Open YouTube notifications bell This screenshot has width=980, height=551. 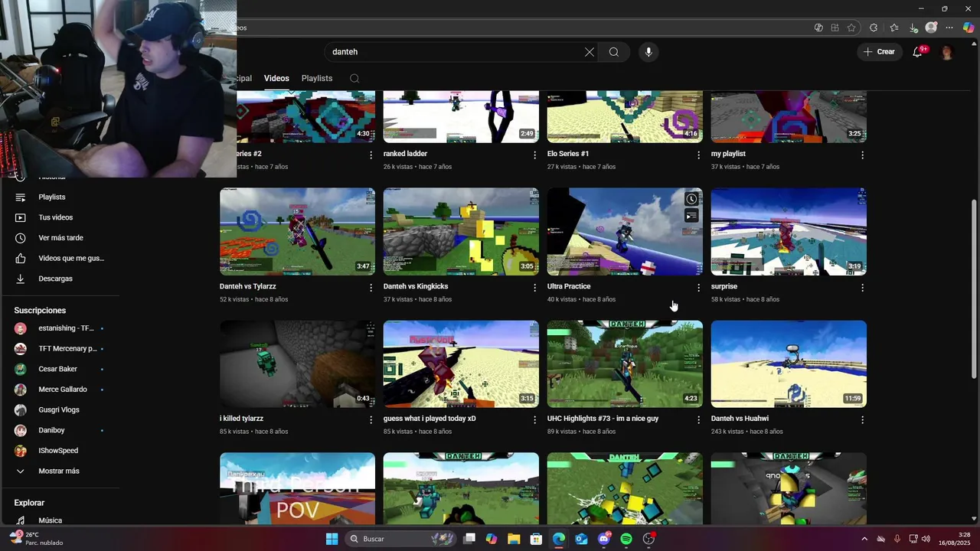point(918,52)
